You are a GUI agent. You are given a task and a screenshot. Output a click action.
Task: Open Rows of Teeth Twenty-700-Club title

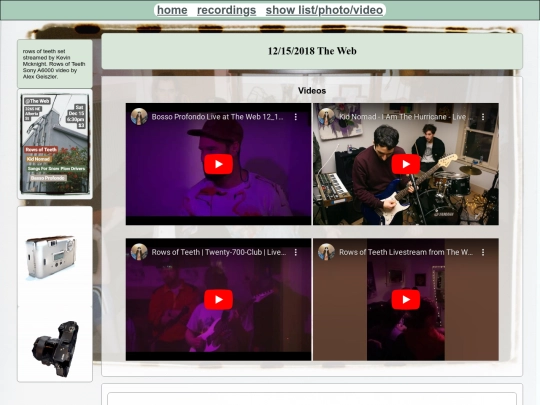click(x=219, y=252)
